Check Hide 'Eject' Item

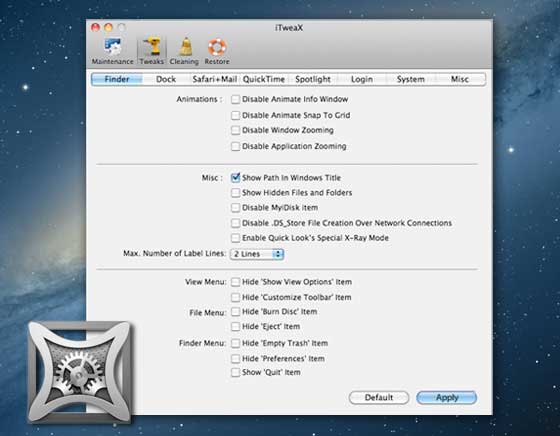tap(235, 326)
